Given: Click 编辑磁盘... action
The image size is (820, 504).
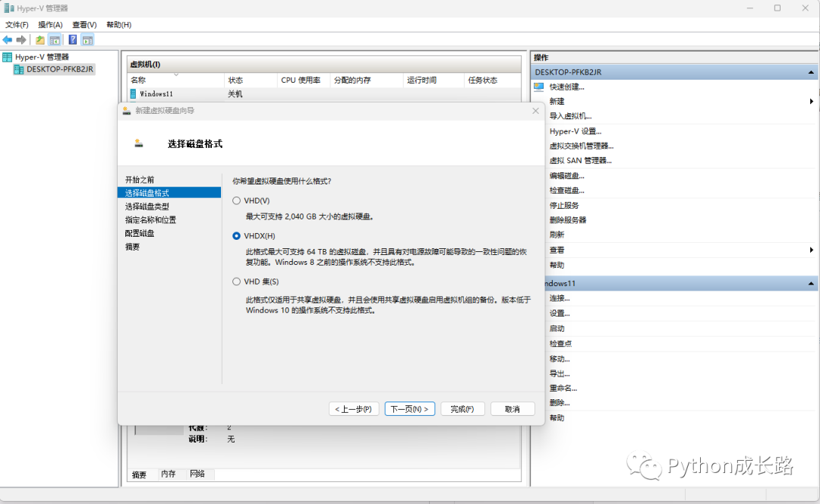Looking at the screenshot, I should coord(567,175).
